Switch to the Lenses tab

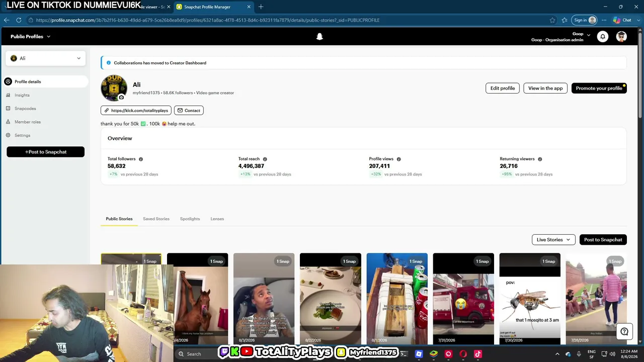click(217, 219)
